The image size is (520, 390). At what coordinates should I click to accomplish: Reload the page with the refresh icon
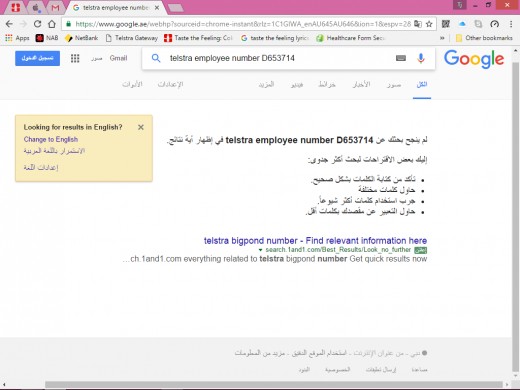coord(37,24)
